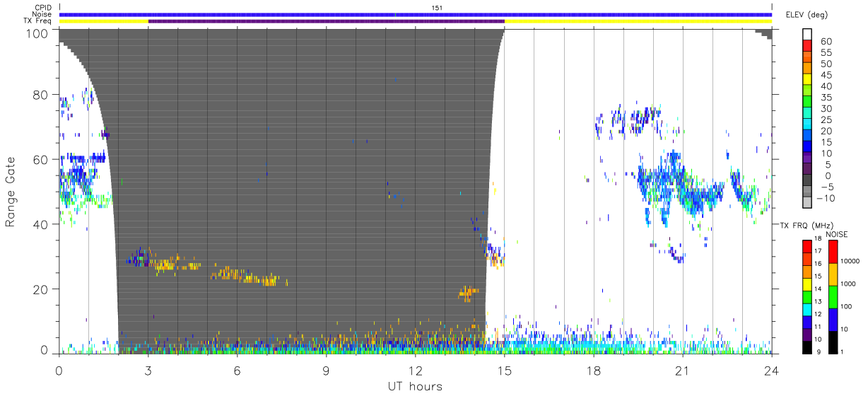Viewport: 868px width, 401px height.
Task: Click the elevation colorbar label '-10'
Action: [x=825, y=198]
